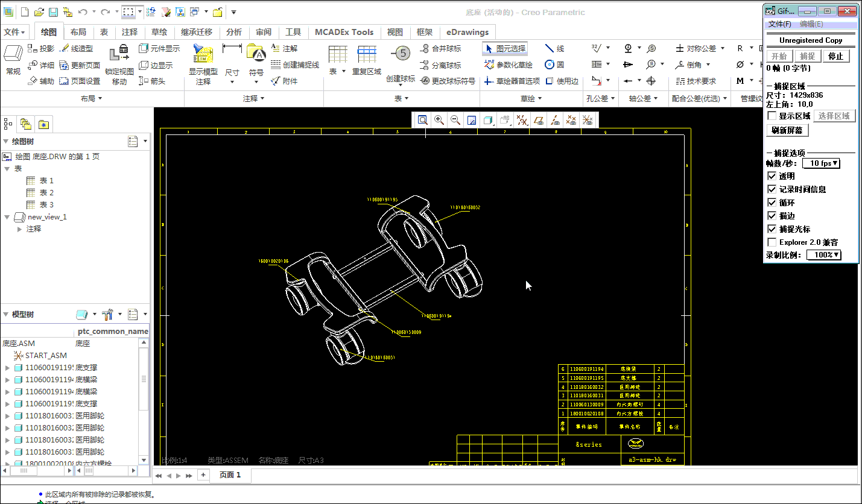This screenshot has width=862, height=504.
Task: Enable the Explorer 2.0 兼容 checkbox
Action: pos(772,242)
